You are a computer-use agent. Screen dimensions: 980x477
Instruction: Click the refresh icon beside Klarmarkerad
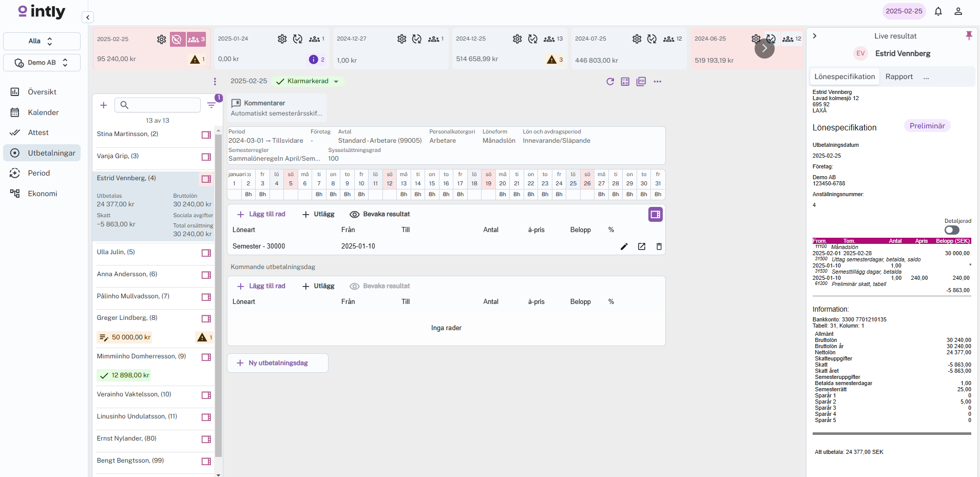[610, 82]
